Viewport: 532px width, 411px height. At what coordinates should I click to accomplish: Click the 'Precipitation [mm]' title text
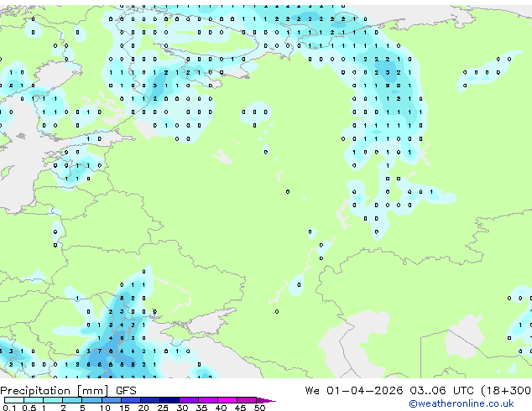55,391
